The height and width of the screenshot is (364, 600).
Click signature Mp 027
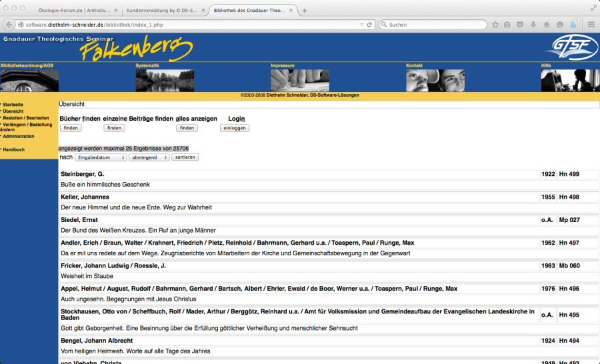tap(569, 220)
